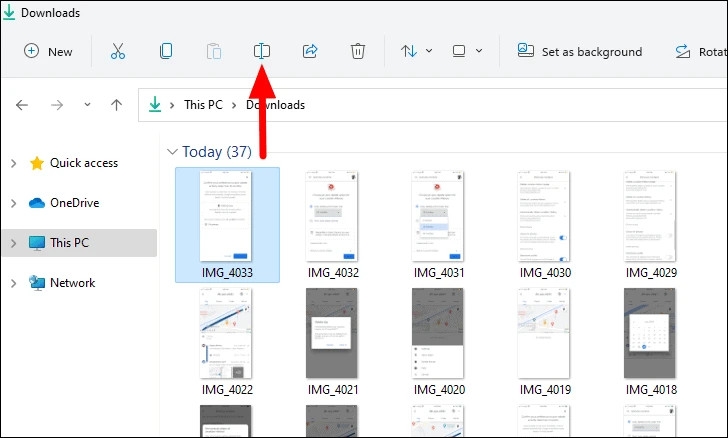Screen dimensions: 728x438
Task: Select the IMG_4018 thumbnail
Action: click(650, 333)
